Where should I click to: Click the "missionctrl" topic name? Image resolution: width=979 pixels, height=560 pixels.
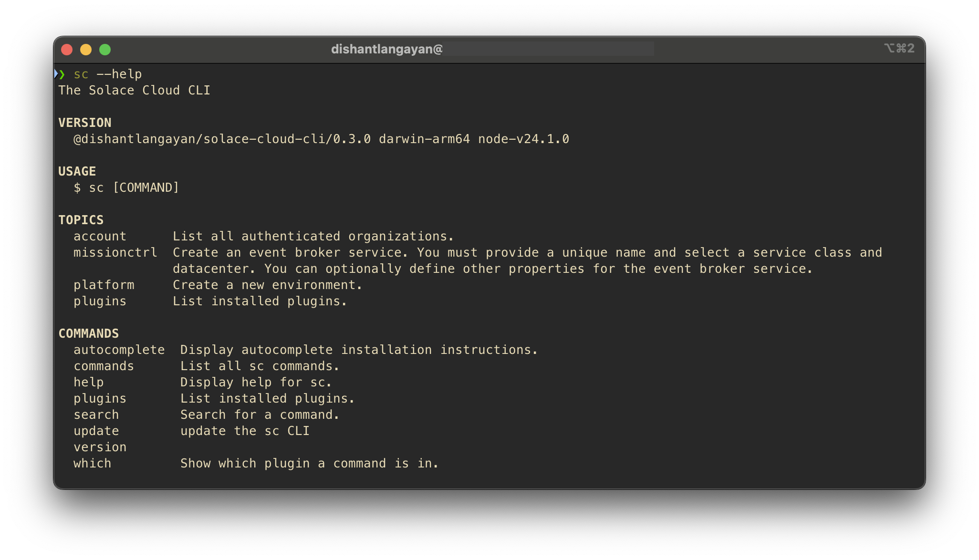115,253
